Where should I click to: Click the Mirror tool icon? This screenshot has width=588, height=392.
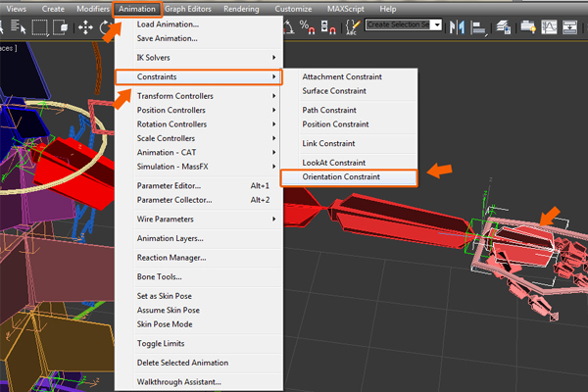tap(457, 27)
